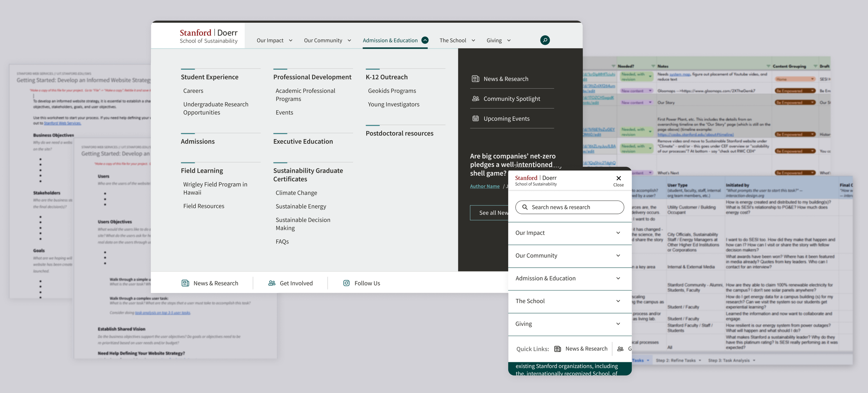The height and width of the screenshot is (393, 868).
Task: Click the Follow Us Instagram icon
Action: tap(346, 283)
